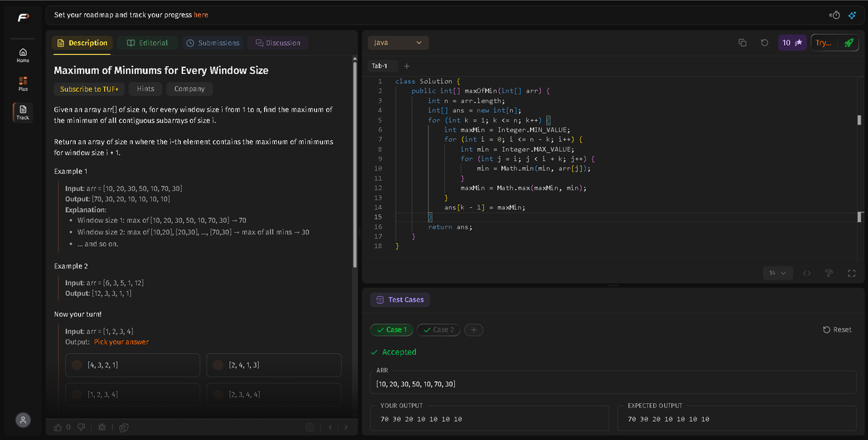Start the stopwatch timer icon
This screenshot has height=440, width=868.
[x=835, y=14]
